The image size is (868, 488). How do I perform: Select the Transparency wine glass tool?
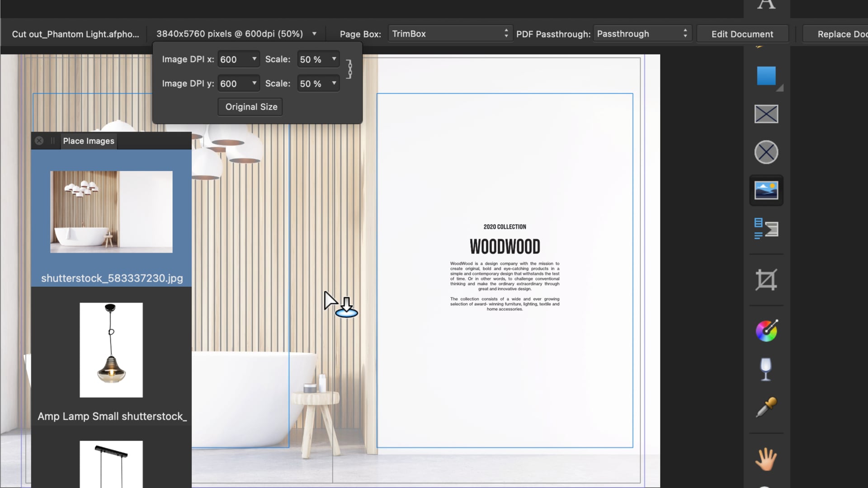pyautogui.click(x=766, y=369)
